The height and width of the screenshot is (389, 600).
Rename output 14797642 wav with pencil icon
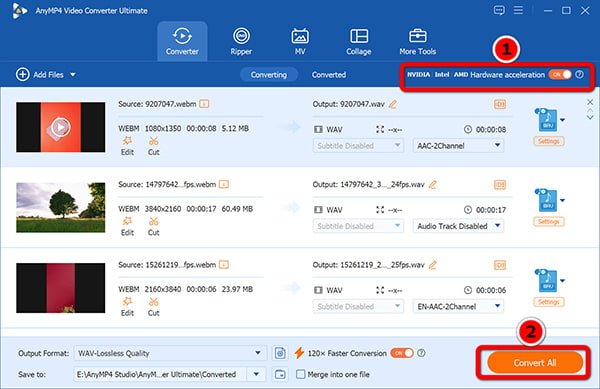[x=433, y=184]
